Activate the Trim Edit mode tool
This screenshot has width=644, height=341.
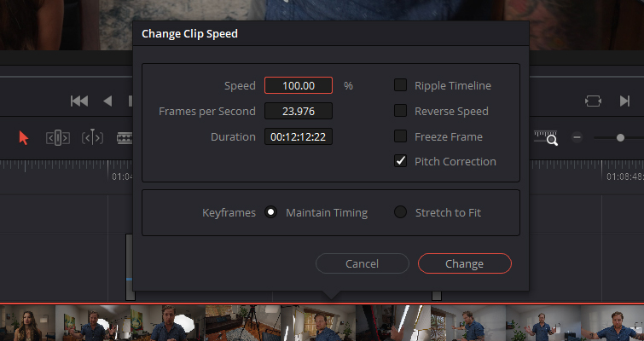tap(57, 137)
